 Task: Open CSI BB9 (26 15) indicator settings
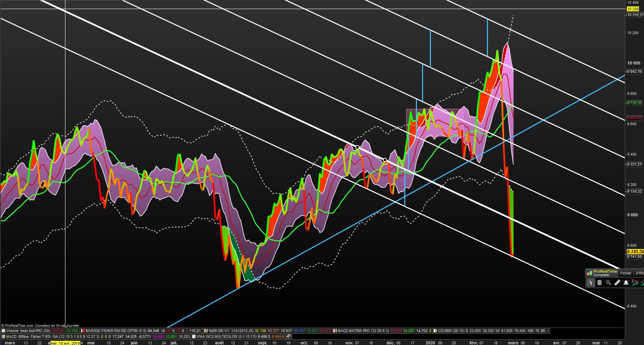coord(451,331)
